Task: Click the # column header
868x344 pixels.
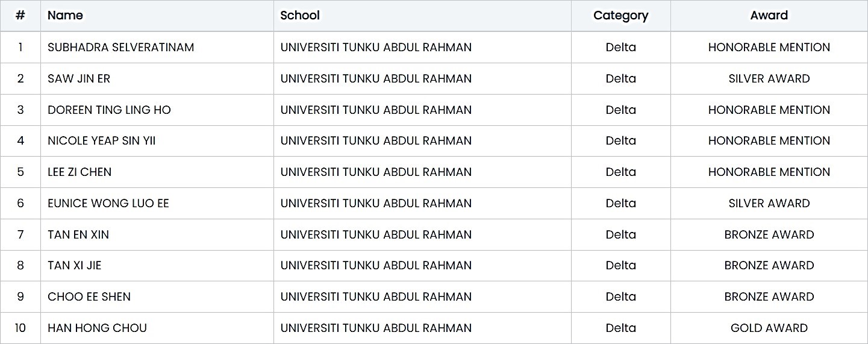Action: 20,16
